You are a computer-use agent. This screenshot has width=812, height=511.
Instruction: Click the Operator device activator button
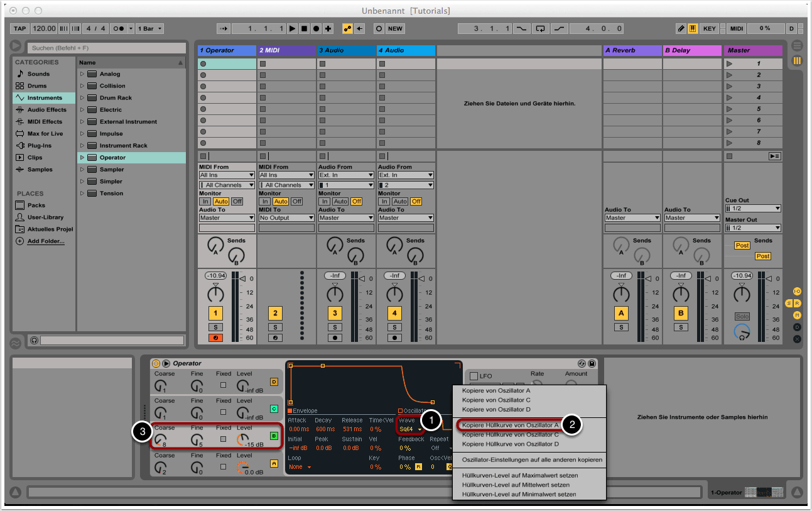point(156,363)
